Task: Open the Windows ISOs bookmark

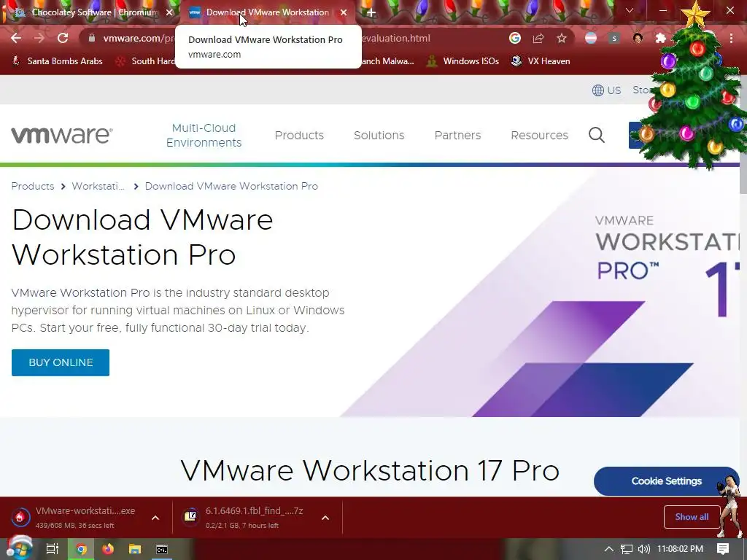Action: (x=463, y=61)
